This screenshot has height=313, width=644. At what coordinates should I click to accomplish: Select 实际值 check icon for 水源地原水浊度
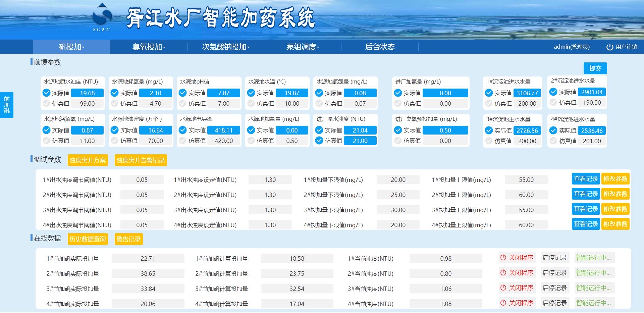(46, 93)
